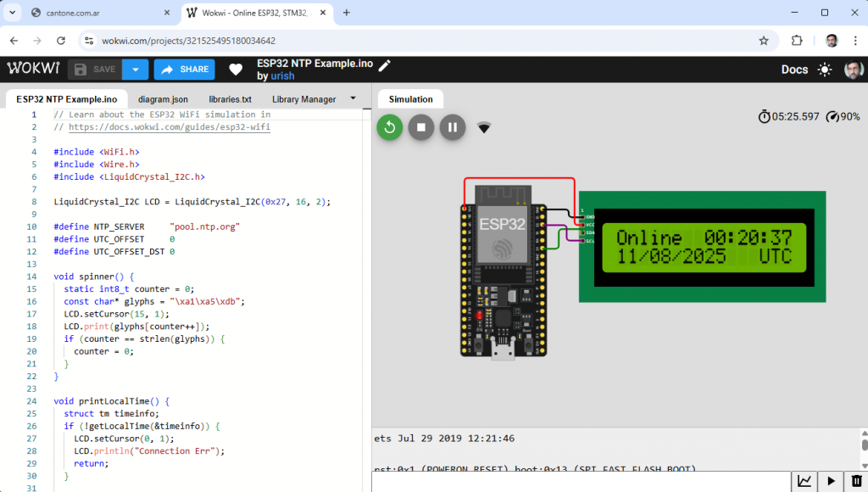Click "ets Jul 29 2019 12:21:46" serial output
The height and width of the screenshot is (492, 868).
[x=444, y=439]
